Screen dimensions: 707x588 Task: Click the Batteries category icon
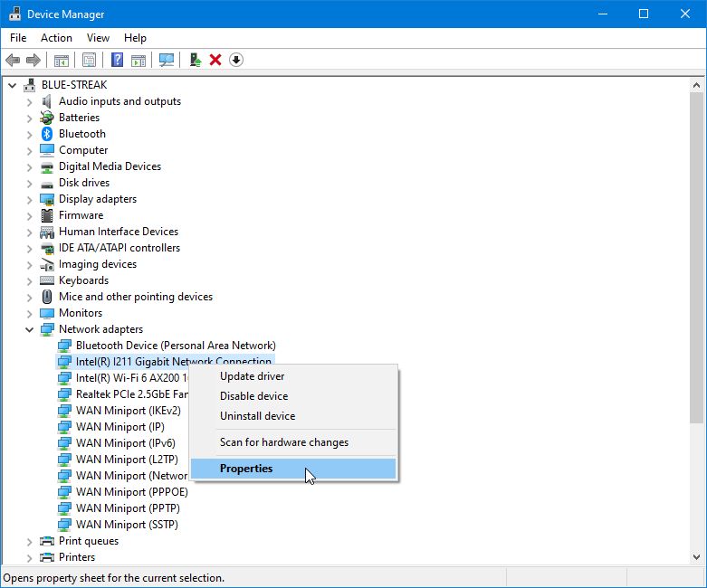[x=47, y=118]
